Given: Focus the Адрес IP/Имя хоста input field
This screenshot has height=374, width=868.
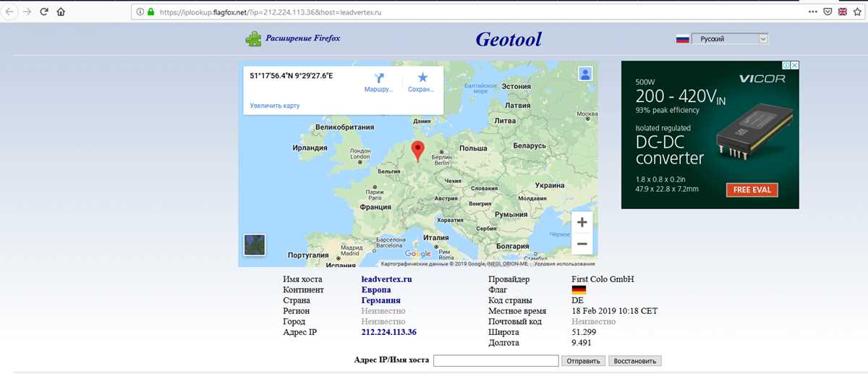Looking at the screenshot, I should (496, 360).
